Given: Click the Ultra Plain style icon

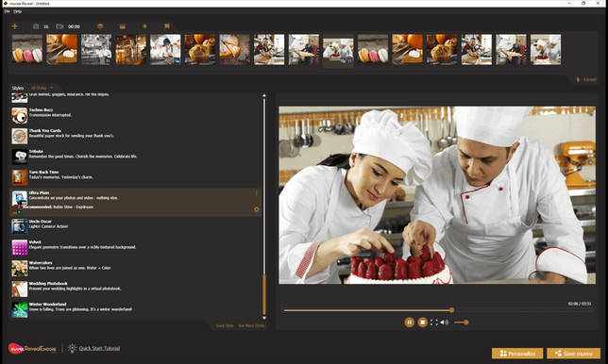Looking at the screenshot, I should pos(20,198).
